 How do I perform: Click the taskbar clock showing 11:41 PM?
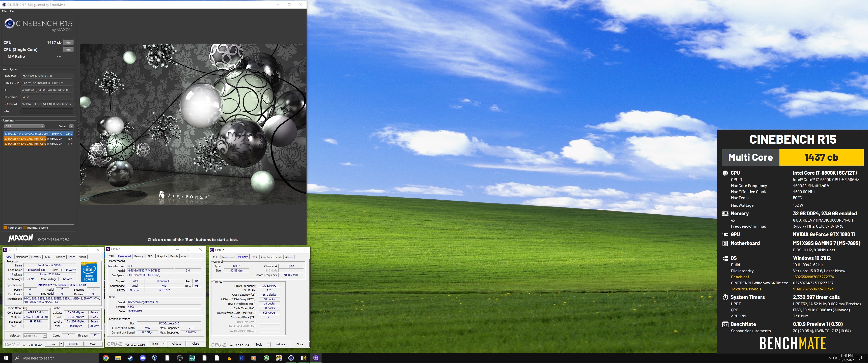click(x=846, y=358)
